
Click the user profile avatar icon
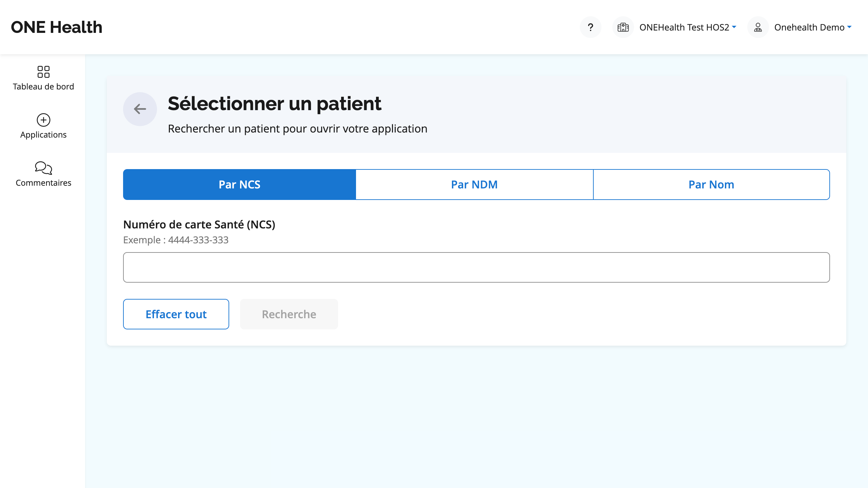pos(758,27)
